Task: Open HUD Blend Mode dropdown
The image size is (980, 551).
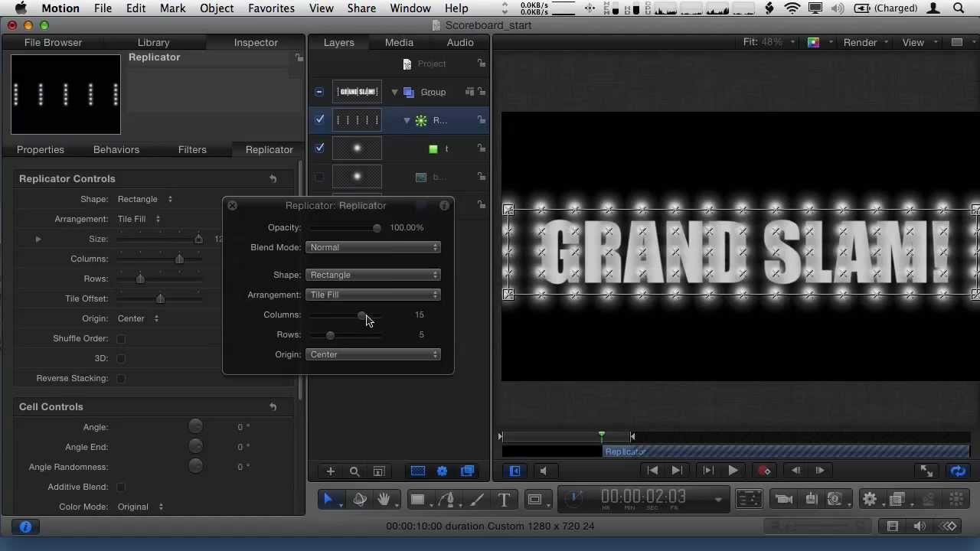Action: coord(373,247)
